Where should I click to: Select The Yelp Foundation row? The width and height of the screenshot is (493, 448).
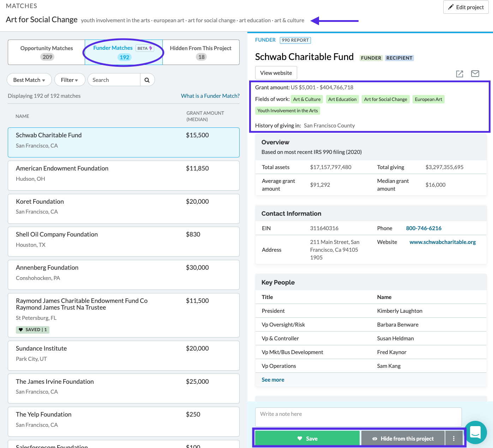(124, 422)
